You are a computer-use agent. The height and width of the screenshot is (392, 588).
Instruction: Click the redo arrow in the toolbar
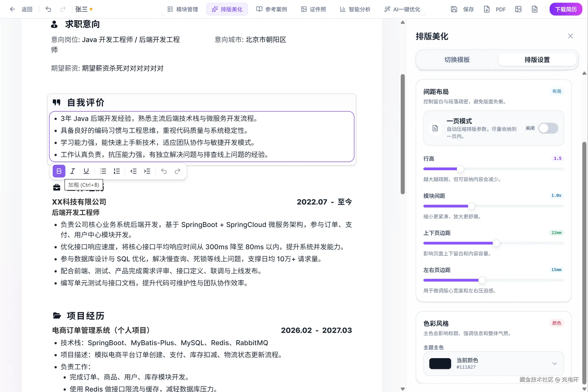63,9
